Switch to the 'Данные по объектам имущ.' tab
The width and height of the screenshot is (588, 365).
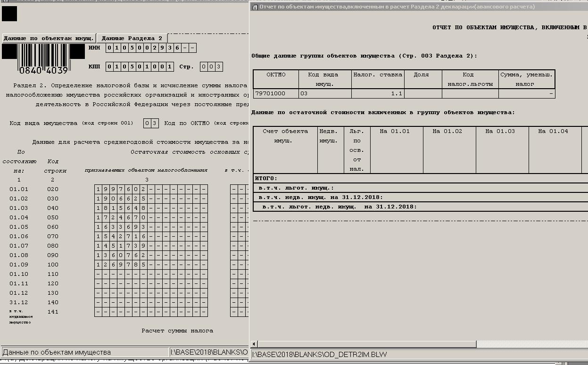(x=49, y=38)
